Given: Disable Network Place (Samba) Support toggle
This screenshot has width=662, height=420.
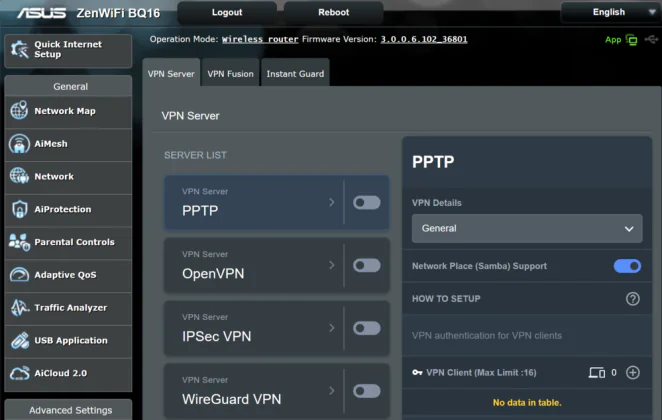Looking at the screenshot, I should [627, 266].
